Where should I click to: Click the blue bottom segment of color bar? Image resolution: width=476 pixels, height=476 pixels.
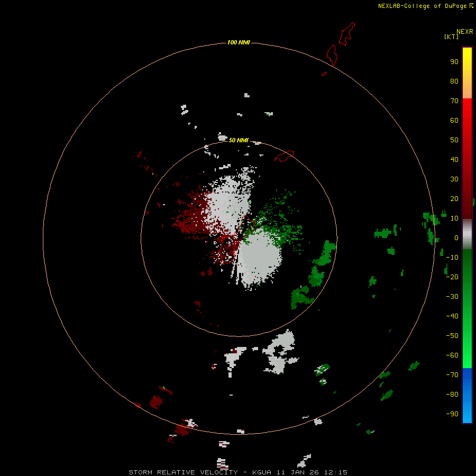[467, 396]
